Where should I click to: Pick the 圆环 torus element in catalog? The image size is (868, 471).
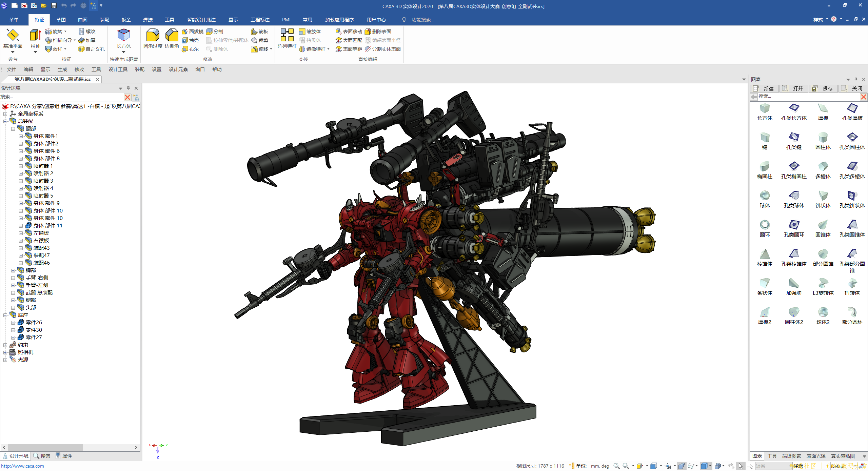pyautogui.click(x=765, y=228)
